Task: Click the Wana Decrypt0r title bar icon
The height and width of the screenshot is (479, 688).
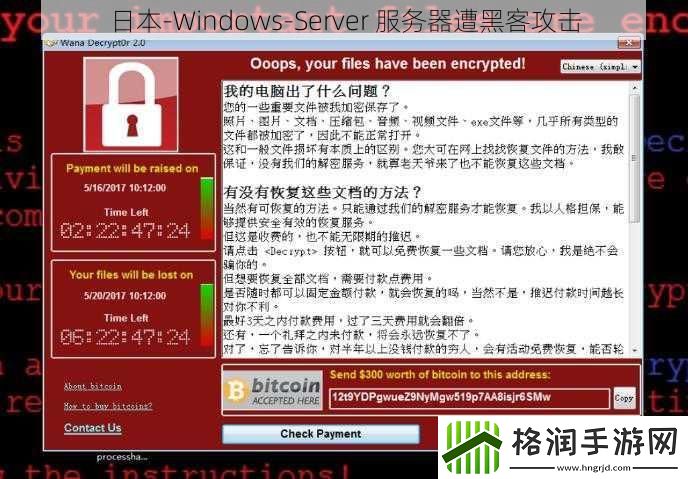Action: (x=52, y=43)
